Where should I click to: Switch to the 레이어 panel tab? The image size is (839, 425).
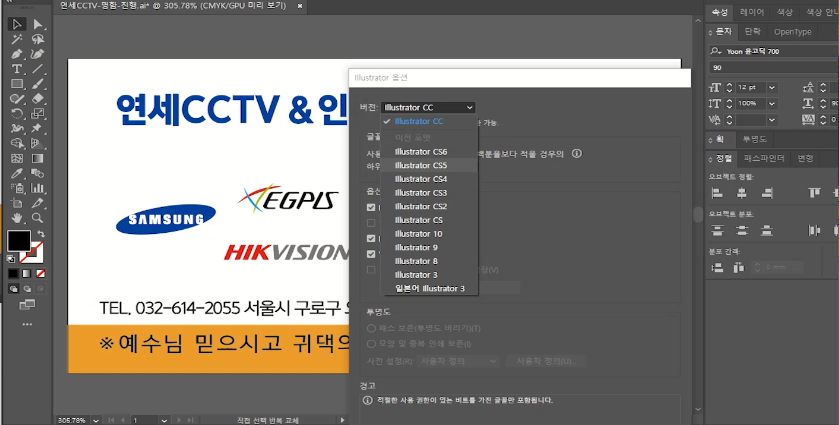click(752, 12)
